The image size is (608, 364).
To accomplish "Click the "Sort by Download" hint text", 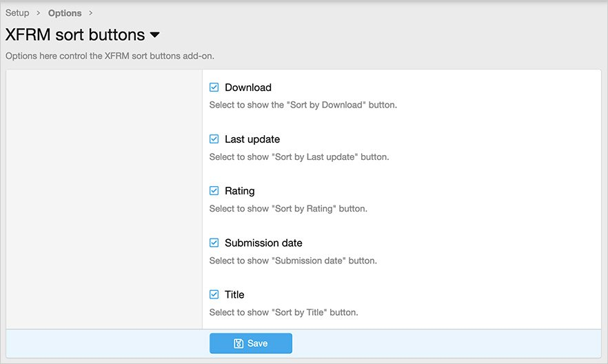I will coord(303,105).
